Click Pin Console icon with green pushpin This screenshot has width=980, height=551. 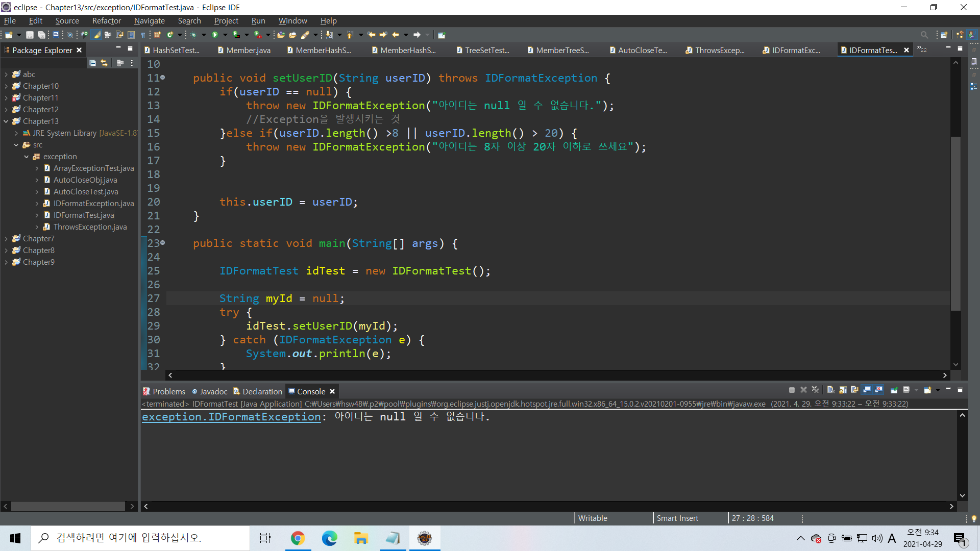point(894,390)
